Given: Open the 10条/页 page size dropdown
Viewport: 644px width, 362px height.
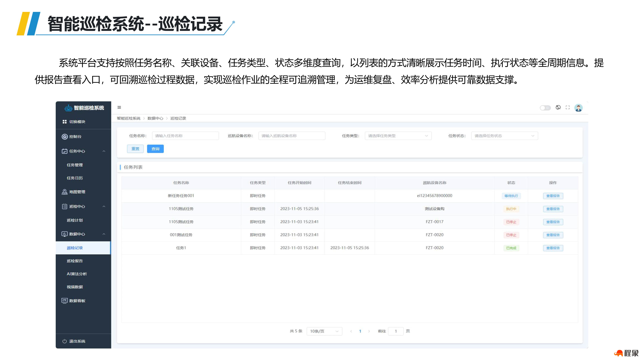Looking at the screenshot, I should pyautogui.click(x=324, y=331).
